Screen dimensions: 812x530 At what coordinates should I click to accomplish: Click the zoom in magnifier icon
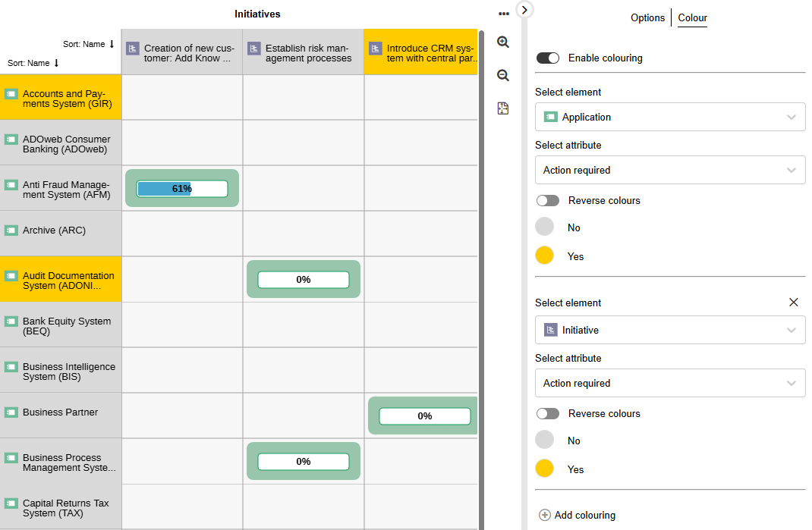(502, 42)
